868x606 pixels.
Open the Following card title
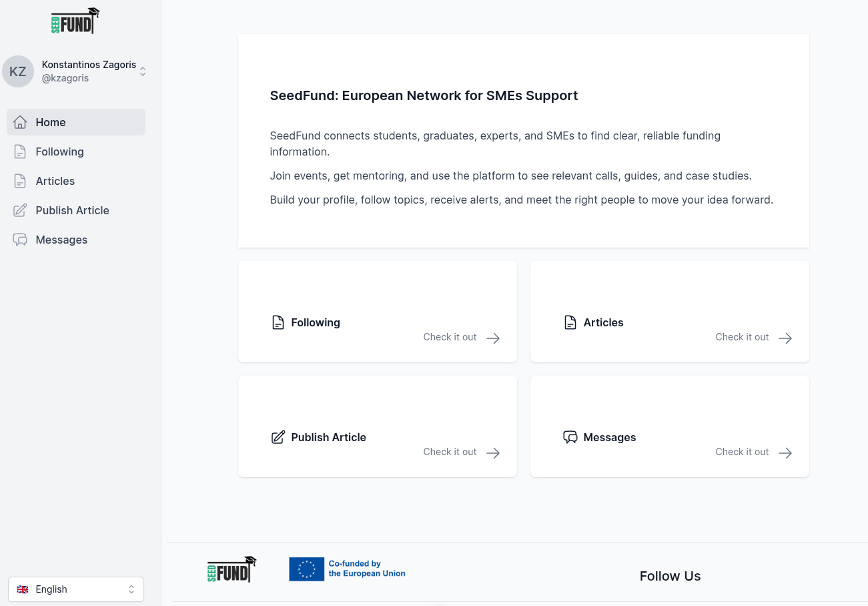coord(316,322)
